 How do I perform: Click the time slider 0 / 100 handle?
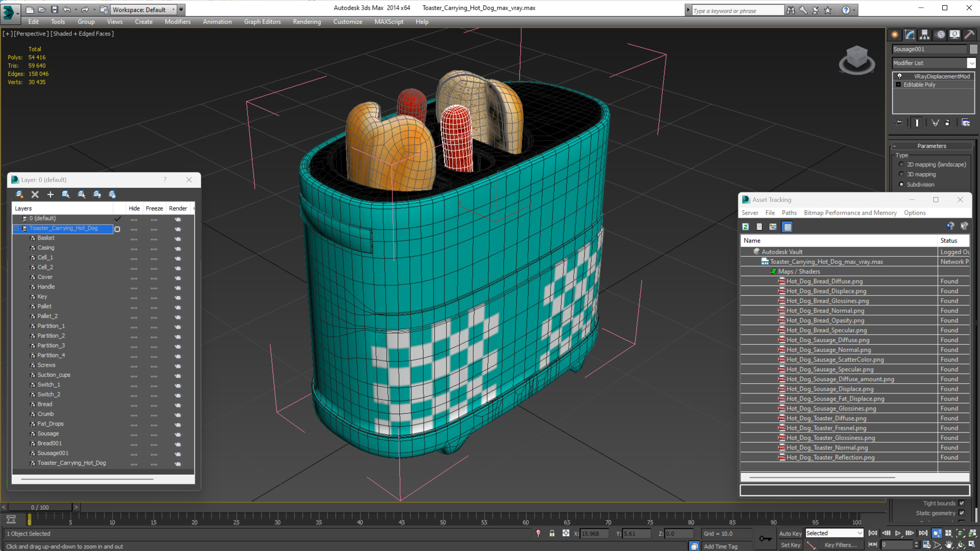pos(40,507)
